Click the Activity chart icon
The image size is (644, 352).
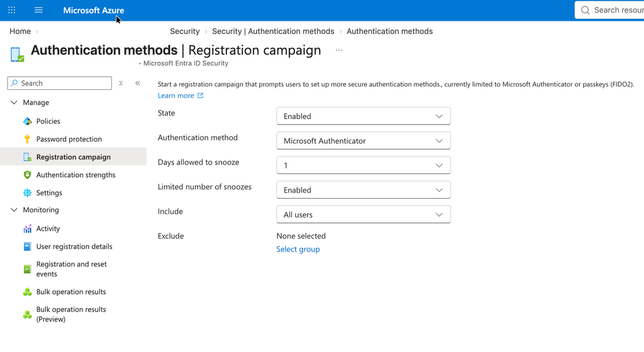tap(28, 229)
